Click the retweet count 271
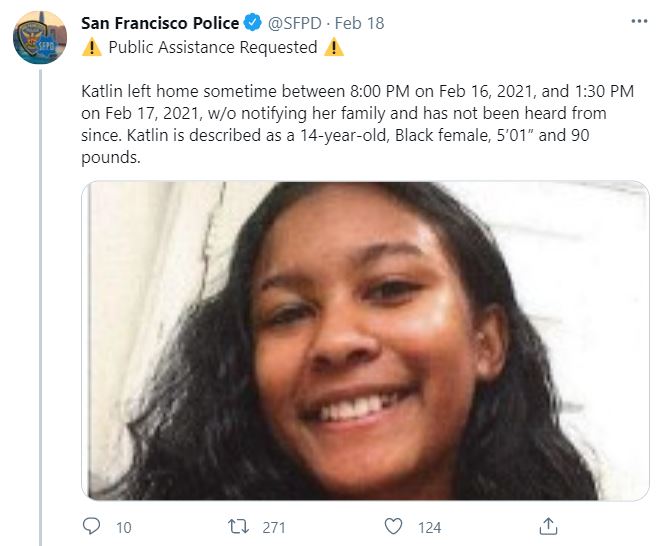 coord(274,526)
